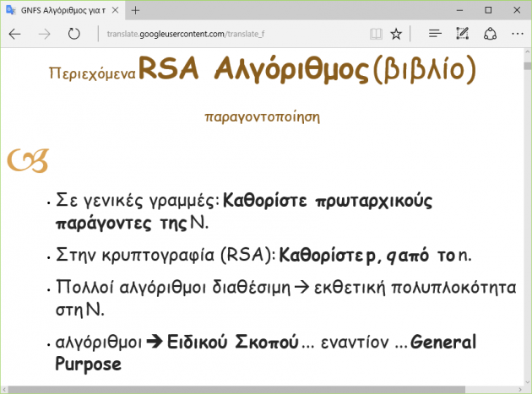Go back to the previous page
Image resolution: width=532 pixels, height=394 pixels.
pos(15,34)
